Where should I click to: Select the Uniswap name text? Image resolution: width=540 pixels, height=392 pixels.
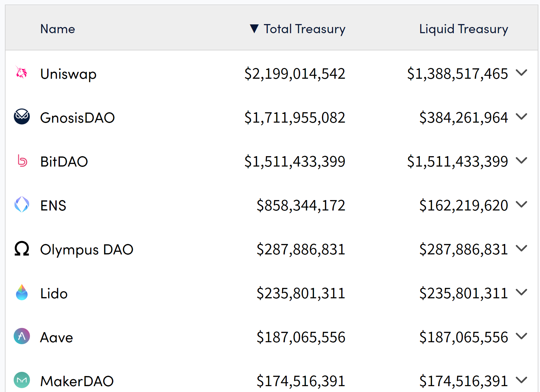click(68, 74)
